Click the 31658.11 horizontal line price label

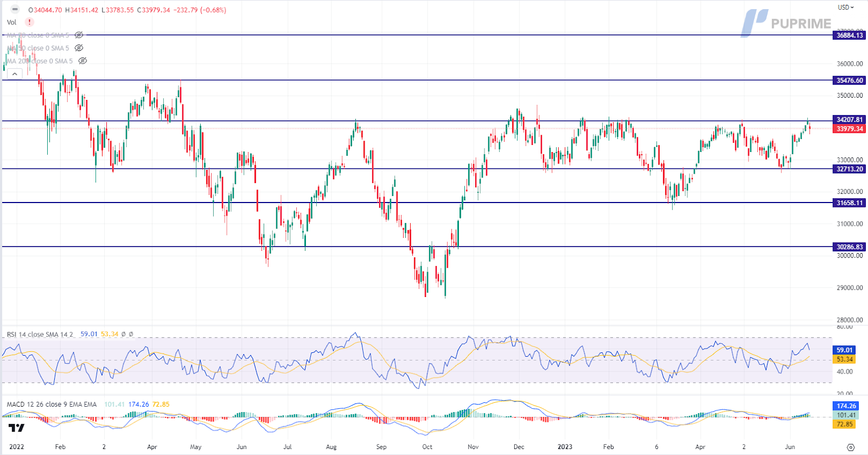pos(849,203)
